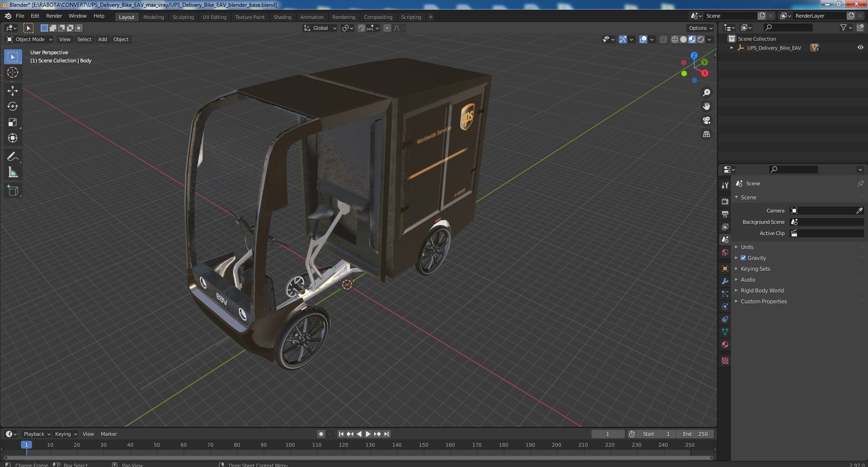Jump to the end frame
The image size is (868, 467).
386,434
